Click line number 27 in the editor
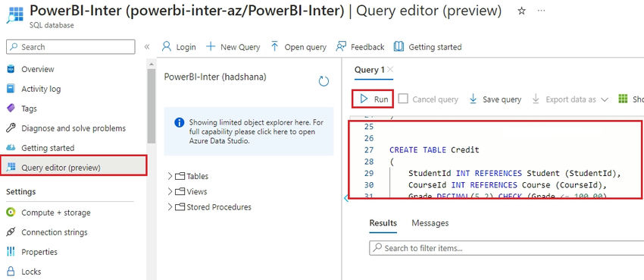644x280 pixels. (369, 150)
